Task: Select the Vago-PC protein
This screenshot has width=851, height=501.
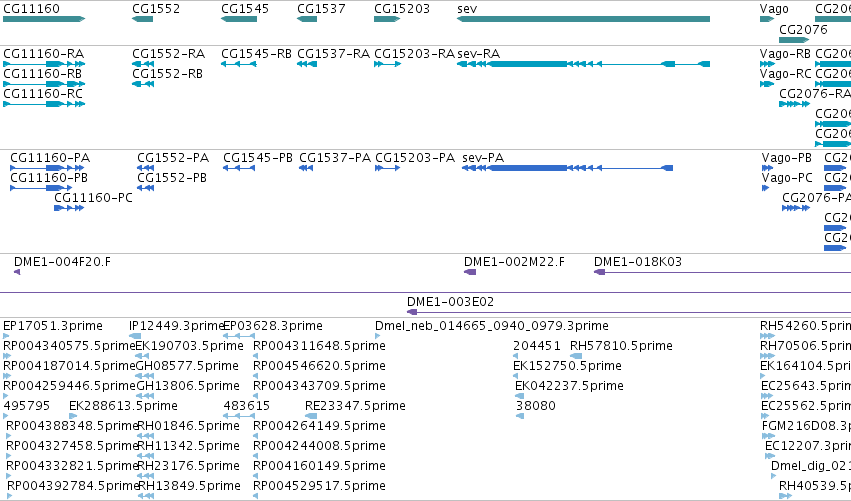Action: pos(765,188)
